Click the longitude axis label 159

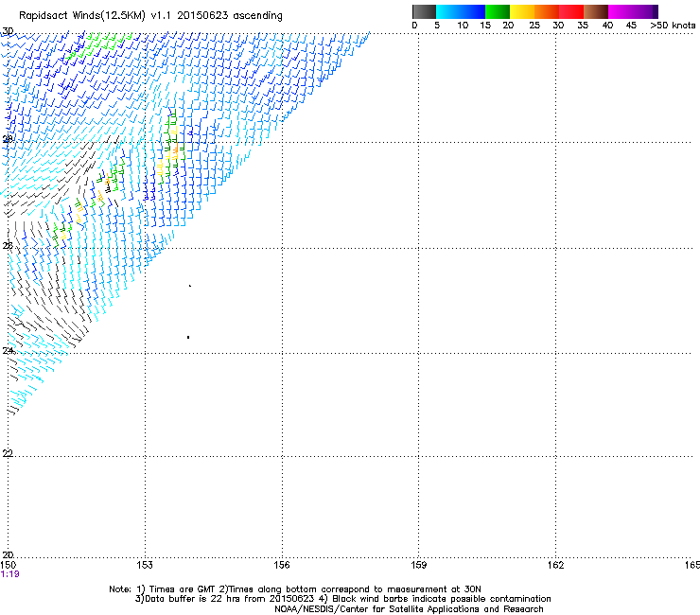[x=418, y=565]
